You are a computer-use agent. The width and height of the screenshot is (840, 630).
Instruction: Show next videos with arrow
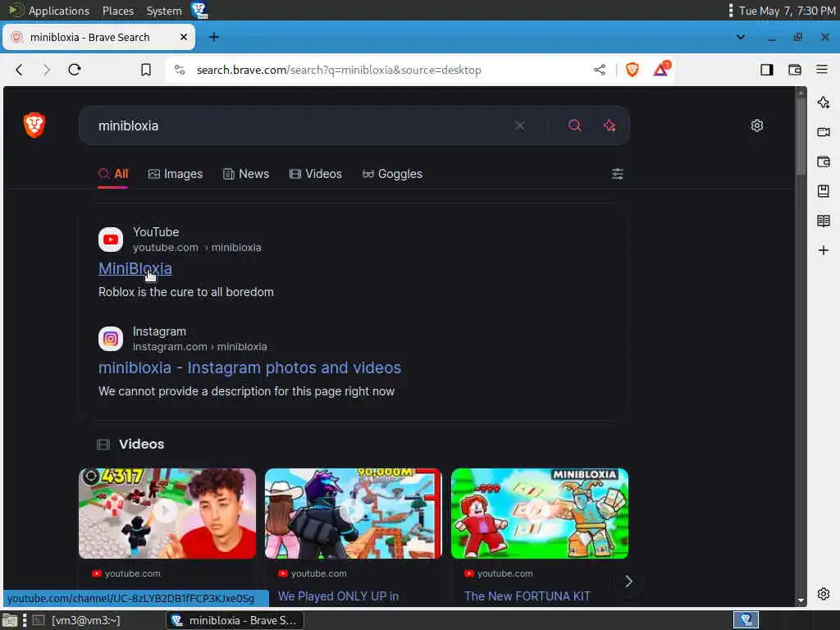pyautogui.click(x=628, y=582)
